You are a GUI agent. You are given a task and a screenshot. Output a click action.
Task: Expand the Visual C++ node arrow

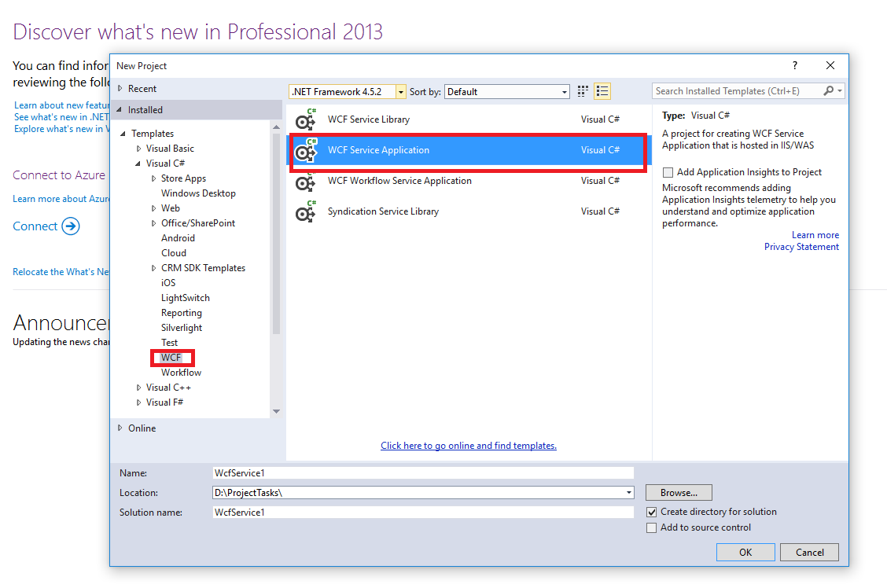(x=138, y=388)
